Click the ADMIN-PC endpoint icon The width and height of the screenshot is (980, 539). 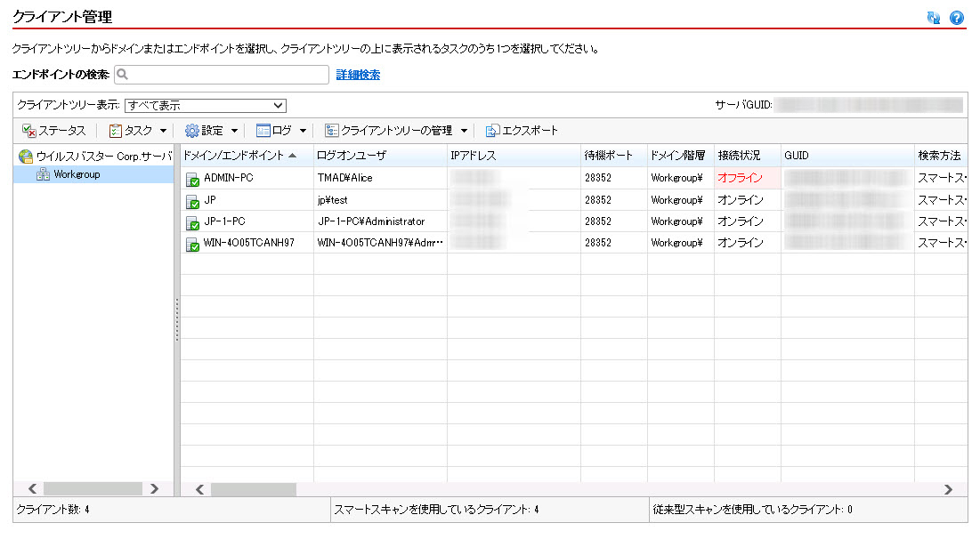click(x=192, y=179)
